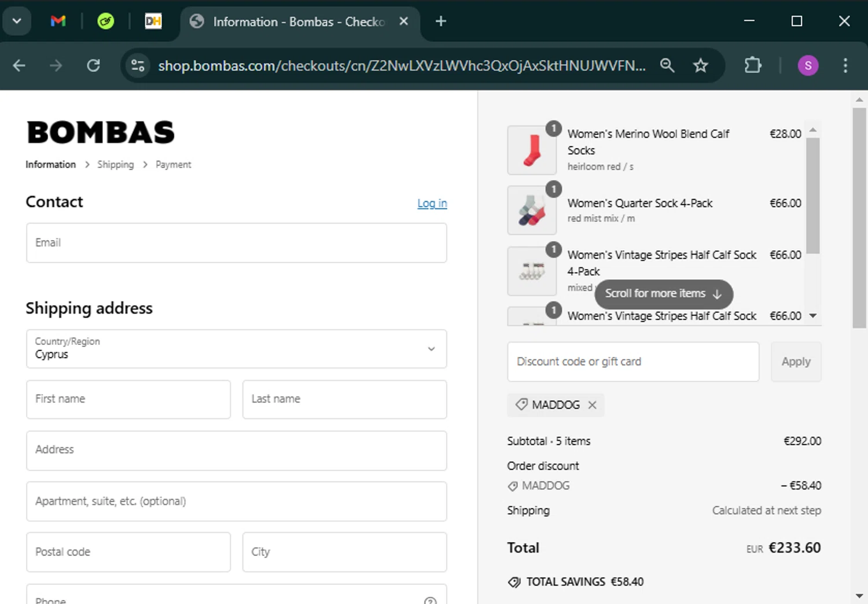This screenshot has height=604, width=868.
Task: Click the address bar URL
Action: coord(402,65)
